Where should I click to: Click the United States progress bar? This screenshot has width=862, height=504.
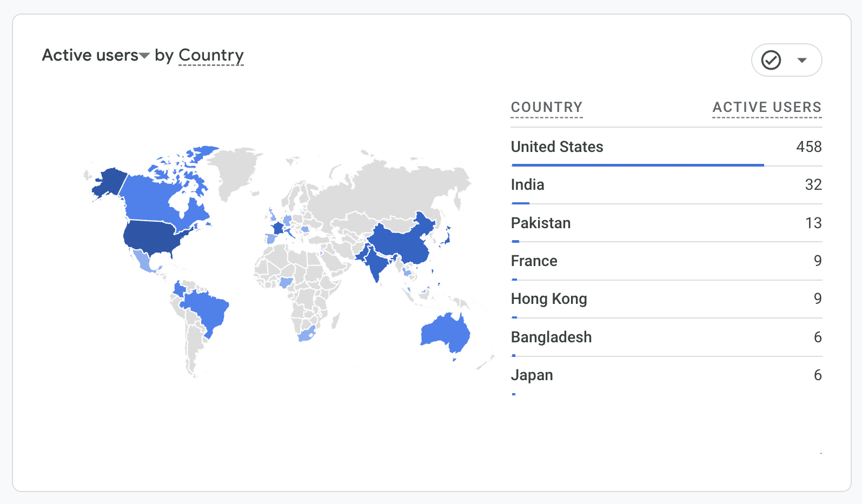[x=638, y=165]
